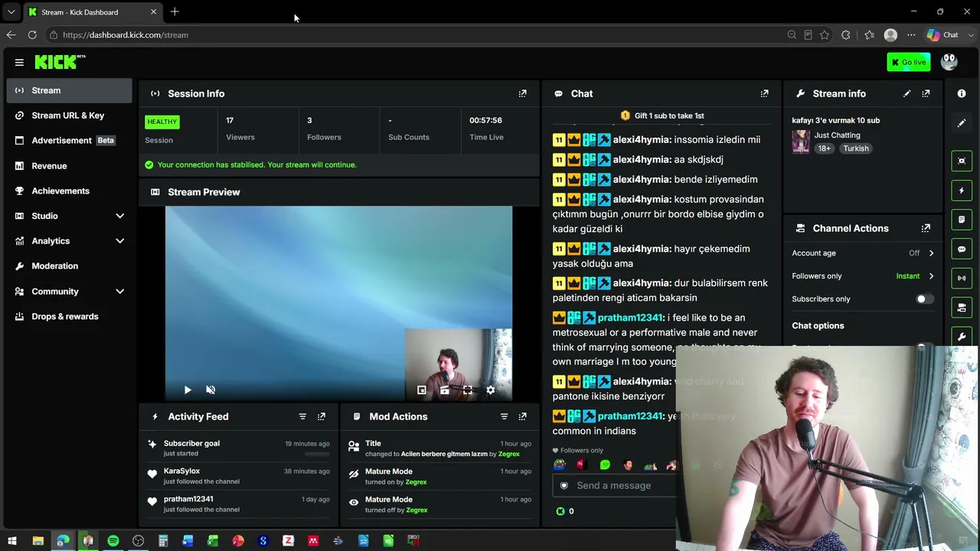Expand the Analytics menu
Image resolution: width=980 pixels, height=551 pixels.
(69, 241)
